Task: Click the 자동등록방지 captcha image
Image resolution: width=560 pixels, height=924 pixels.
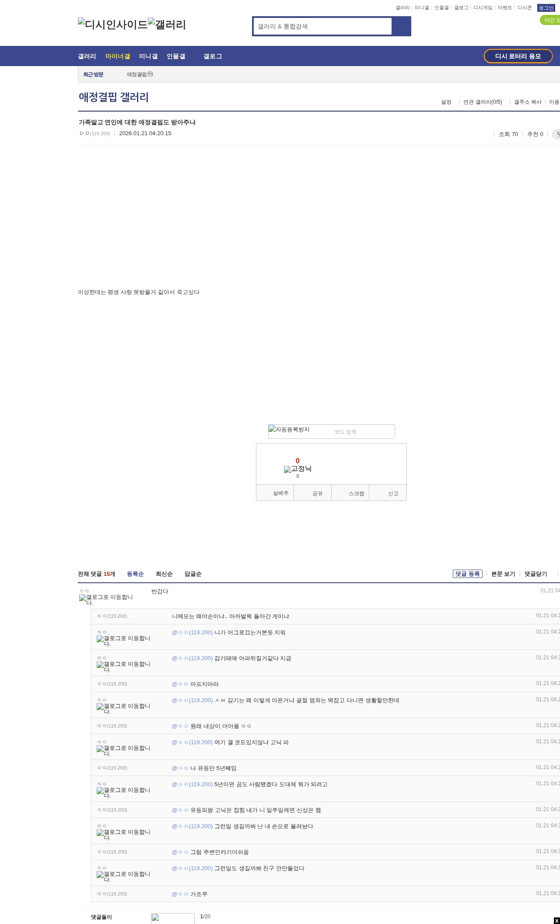Action: point(289,430)
